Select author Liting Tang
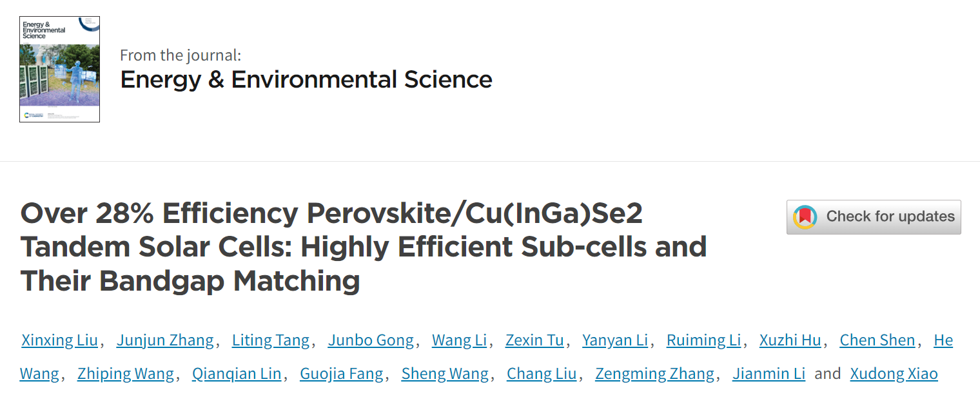The image size is (980, 406). click(271, 340)
